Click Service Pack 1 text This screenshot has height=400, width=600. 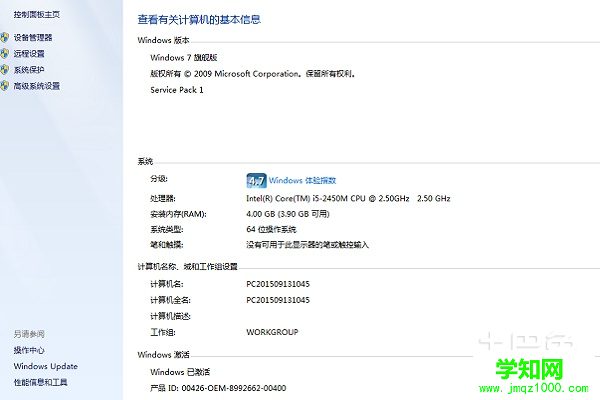(177, 90)
